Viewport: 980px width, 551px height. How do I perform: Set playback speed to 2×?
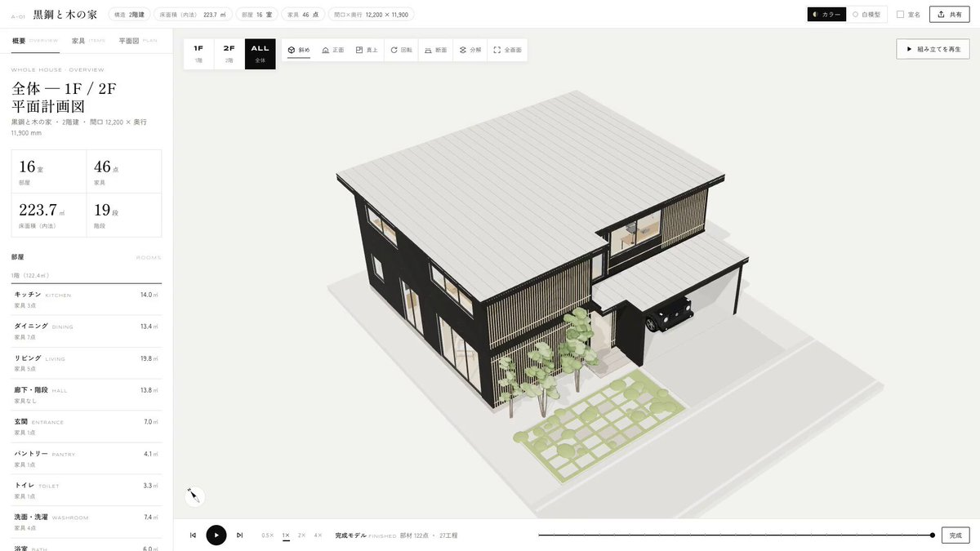(301, 535)
